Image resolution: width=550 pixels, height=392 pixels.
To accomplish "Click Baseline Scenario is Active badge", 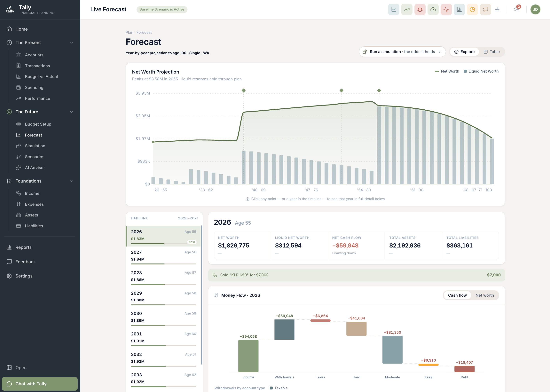I will (162, 9).
